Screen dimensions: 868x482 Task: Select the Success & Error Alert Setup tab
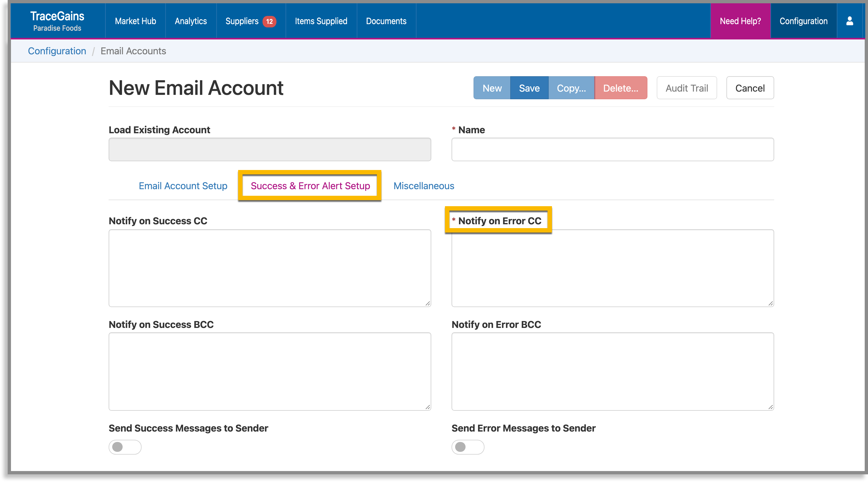[310, 186]
